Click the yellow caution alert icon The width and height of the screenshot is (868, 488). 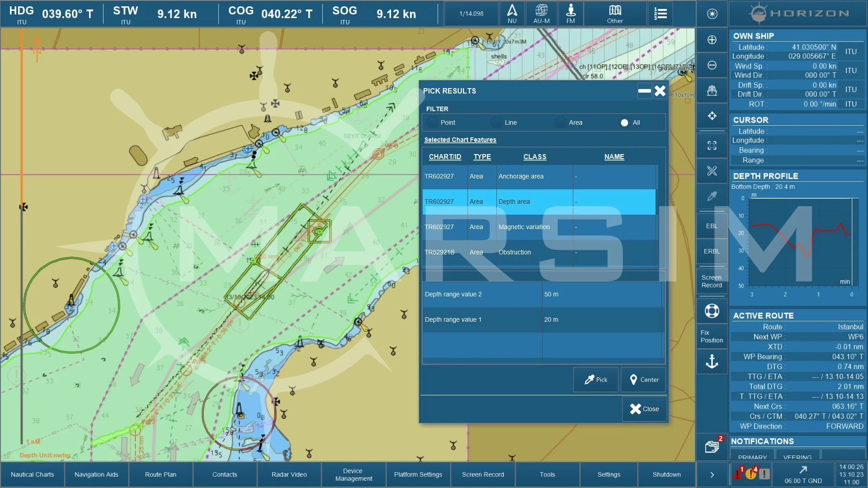point(751,474)
